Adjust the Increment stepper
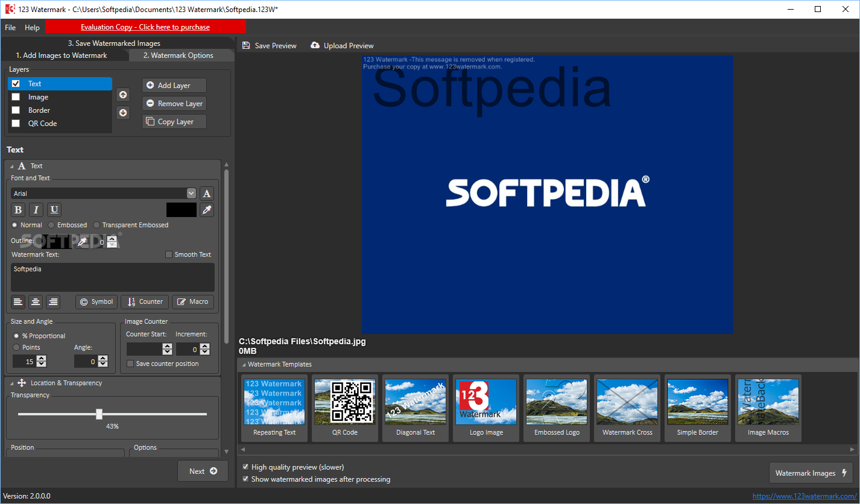This screenshot has width=860, height=504. [204, 349]
